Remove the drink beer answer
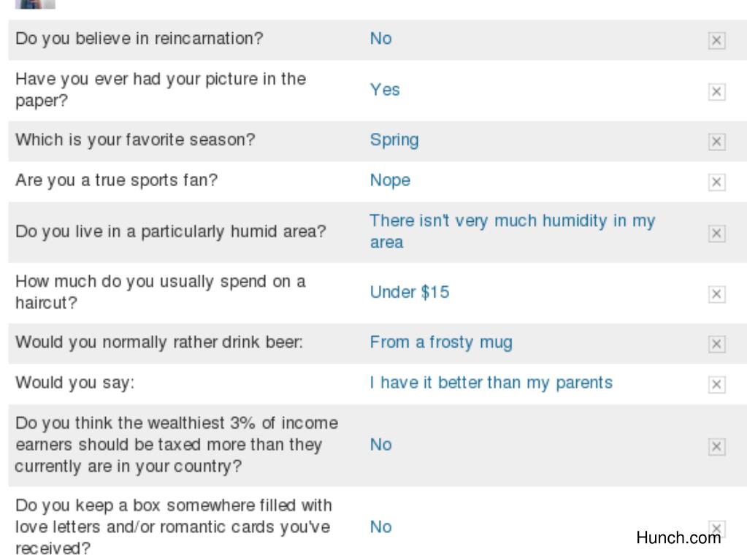This screenshot has width=747, height=560. (x=716, y=344)
